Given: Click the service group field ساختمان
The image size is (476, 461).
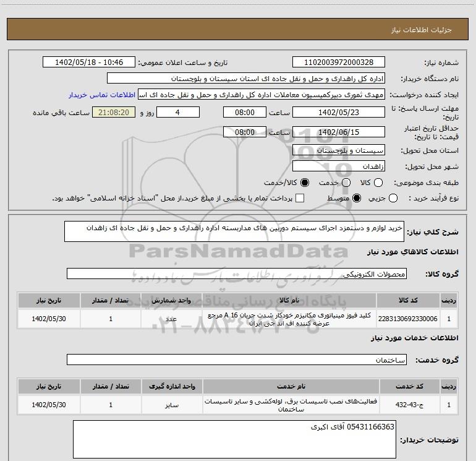Looking at the screenshot, I should tap(237, 360).
